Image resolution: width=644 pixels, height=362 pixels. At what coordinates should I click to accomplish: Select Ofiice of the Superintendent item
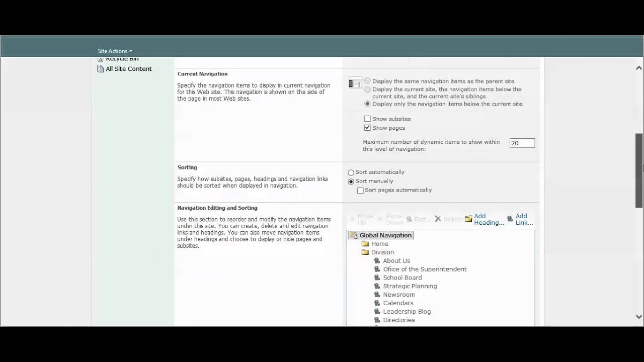pyautogui.click(x=425, y=269)
